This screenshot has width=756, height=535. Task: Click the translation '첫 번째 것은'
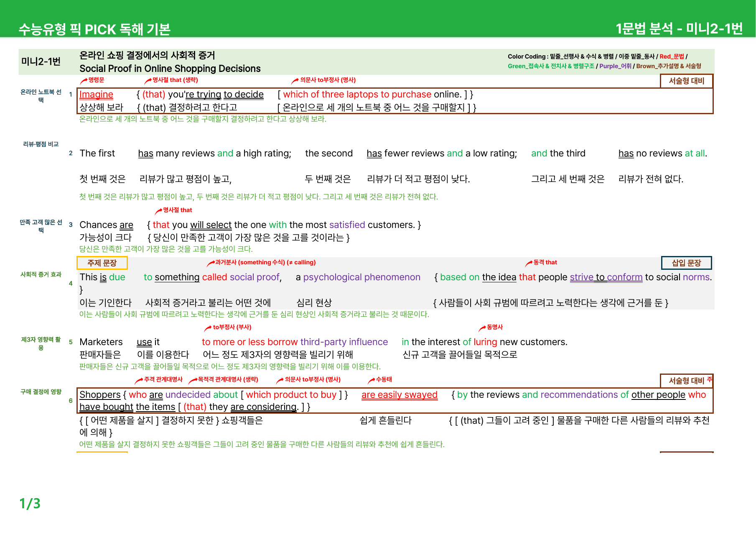coord(102,179)
